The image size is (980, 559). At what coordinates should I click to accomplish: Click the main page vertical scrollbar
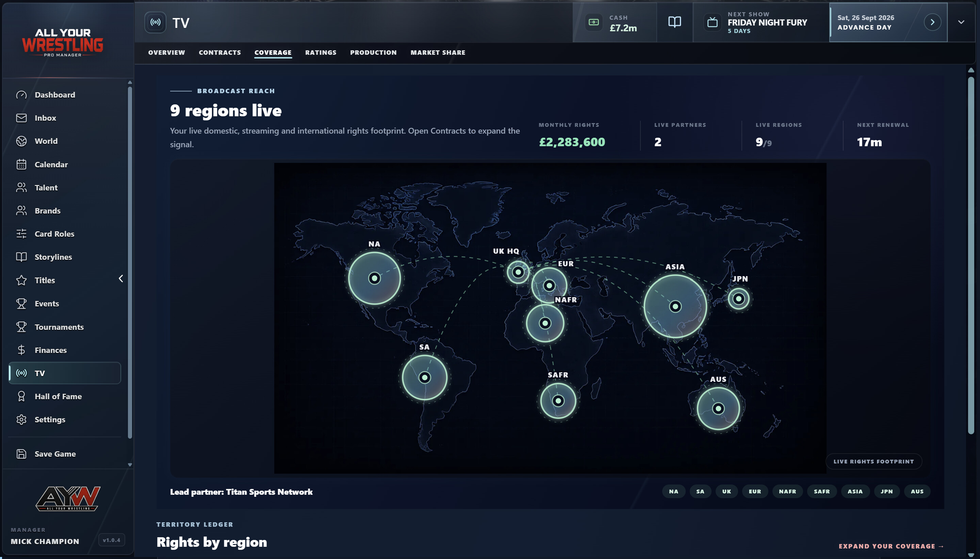971,255
